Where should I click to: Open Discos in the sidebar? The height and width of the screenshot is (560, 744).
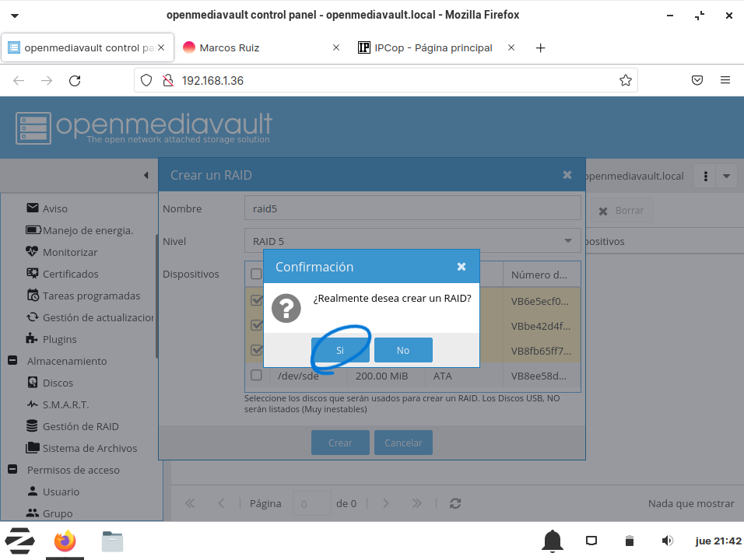58,383
